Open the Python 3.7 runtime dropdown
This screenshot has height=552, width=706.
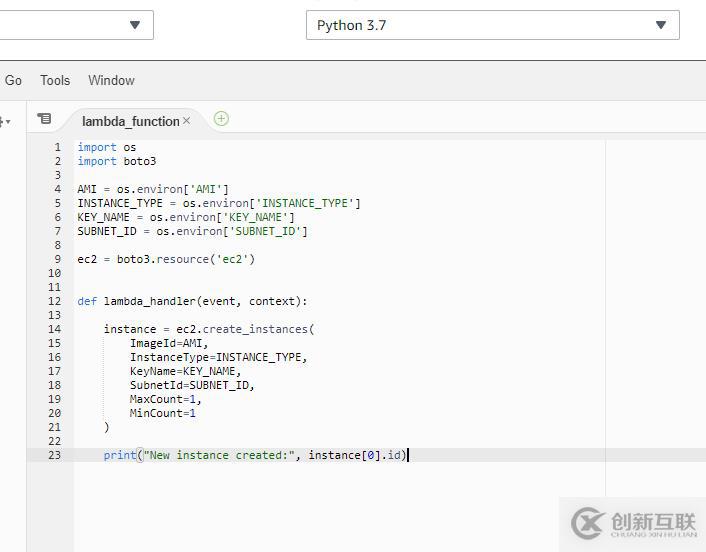(493, 25)
